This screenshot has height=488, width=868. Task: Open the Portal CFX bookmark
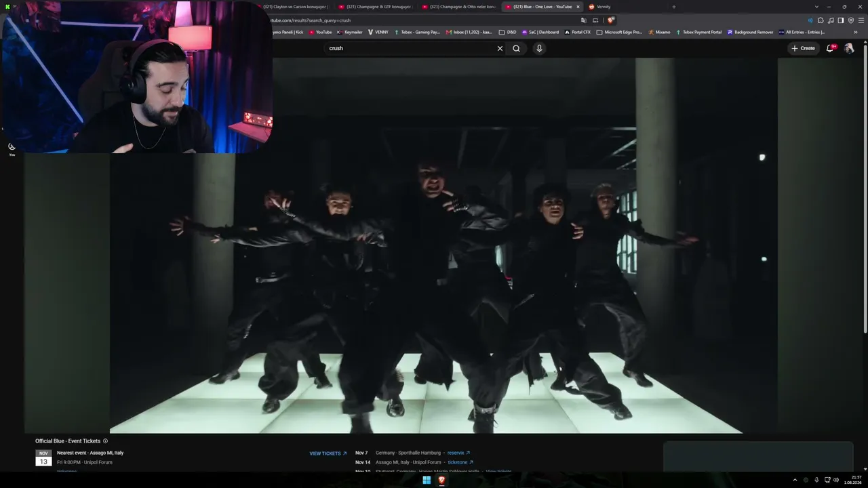(x=577, y=32)
